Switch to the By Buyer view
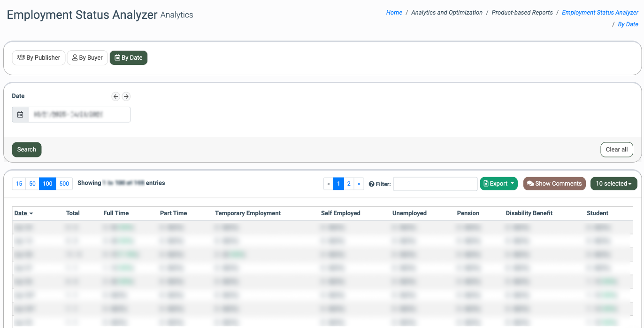 (x=87, y=58)
